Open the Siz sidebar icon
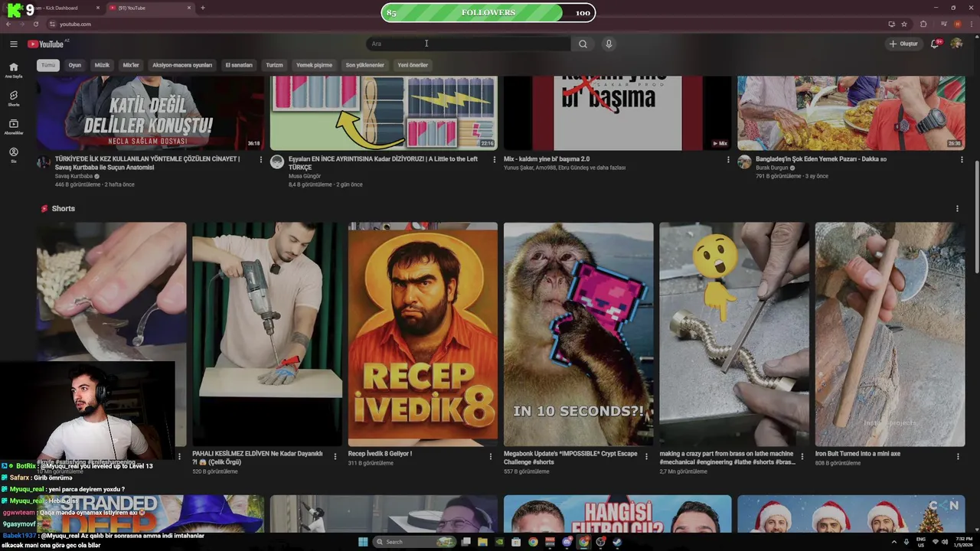Screen dimensions: 980x551 (x=14, y=155)
